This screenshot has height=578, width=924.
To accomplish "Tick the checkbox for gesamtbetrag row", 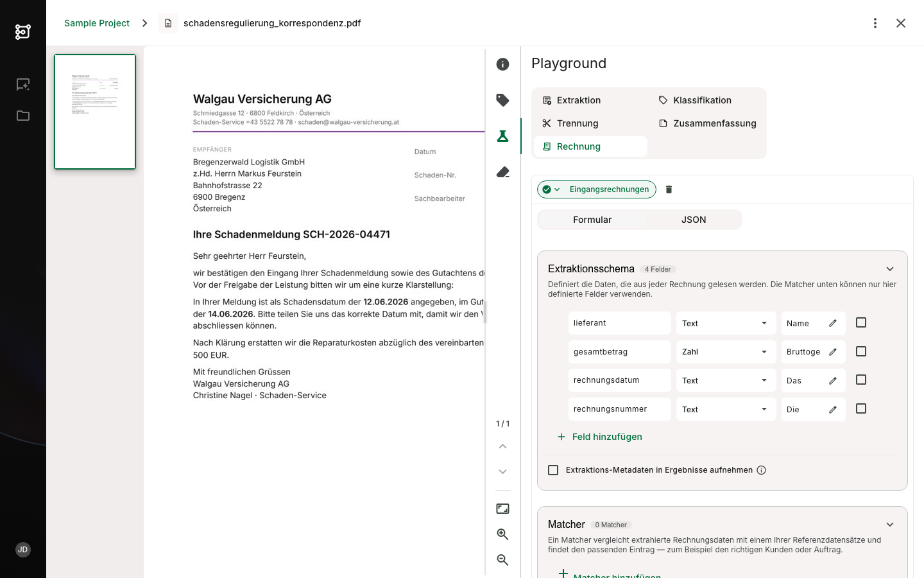I will 861,351.
